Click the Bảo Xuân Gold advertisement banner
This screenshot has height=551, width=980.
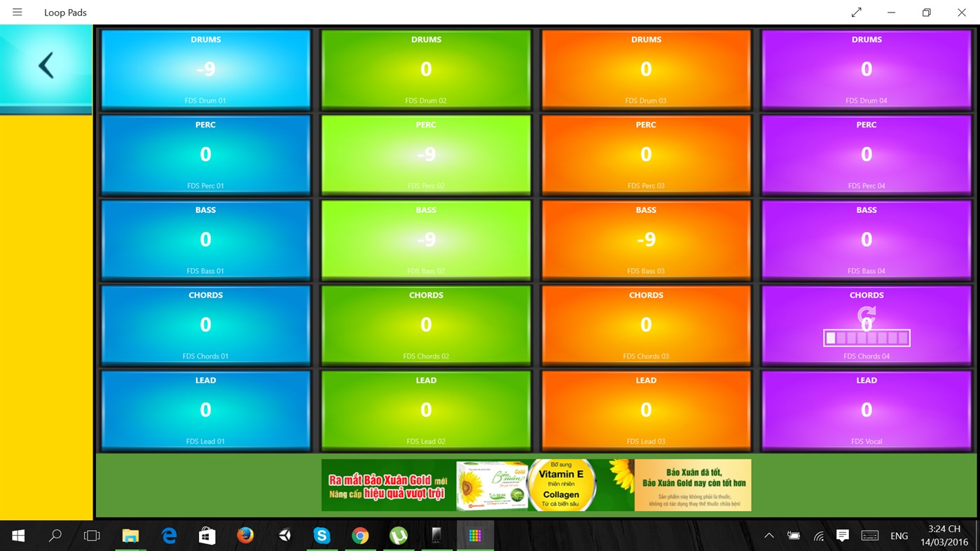pyautogui.click(x=536, y=484)
